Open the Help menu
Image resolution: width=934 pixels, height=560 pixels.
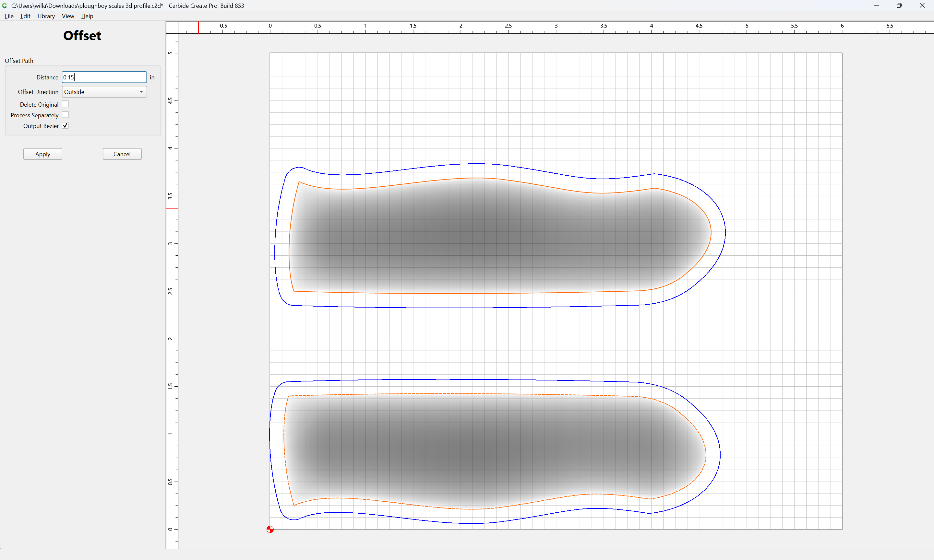tap(87, 16)
